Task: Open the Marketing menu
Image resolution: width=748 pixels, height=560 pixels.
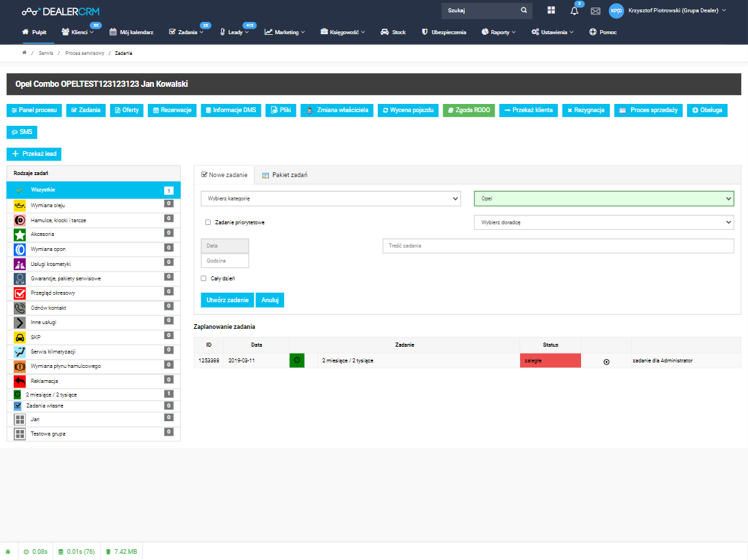Action: 285,32
